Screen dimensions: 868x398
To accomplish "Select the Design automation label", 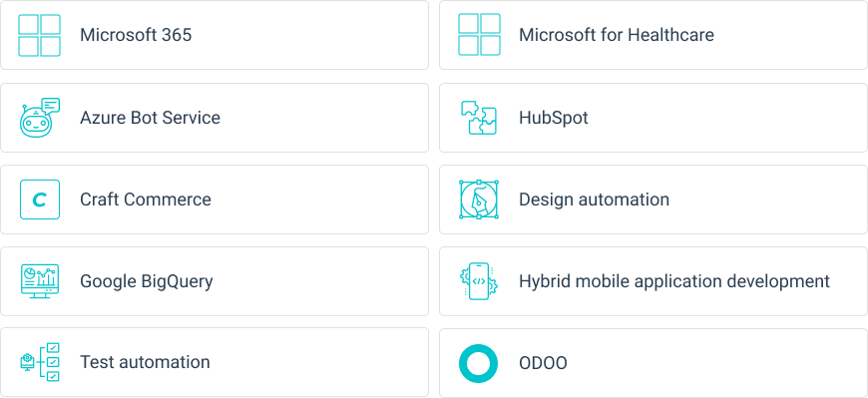I will [x=594, y=199].
